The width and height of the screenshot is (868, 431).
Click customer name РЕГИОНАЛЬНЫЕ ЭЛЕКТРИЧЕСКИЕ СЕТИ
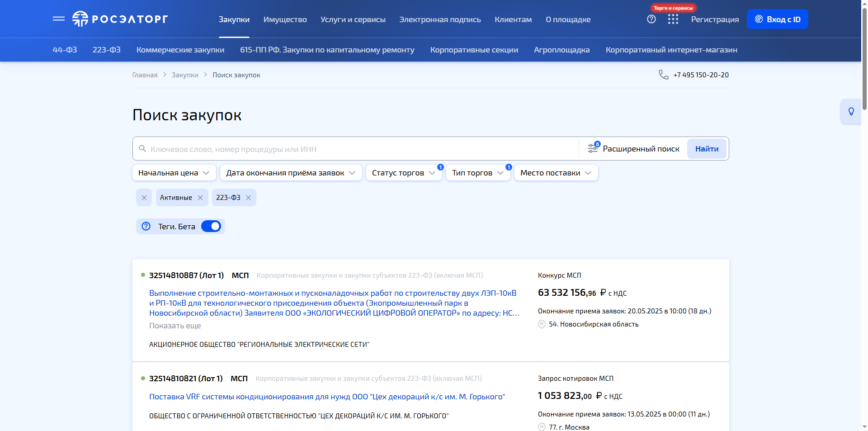pos(259,345)
